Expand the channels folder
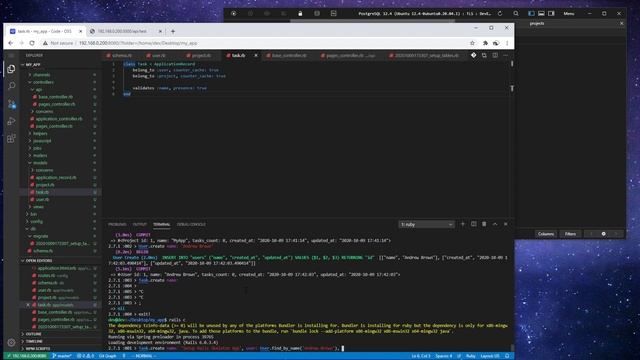This screenshot has height=360, width=640. coord(41,75)
